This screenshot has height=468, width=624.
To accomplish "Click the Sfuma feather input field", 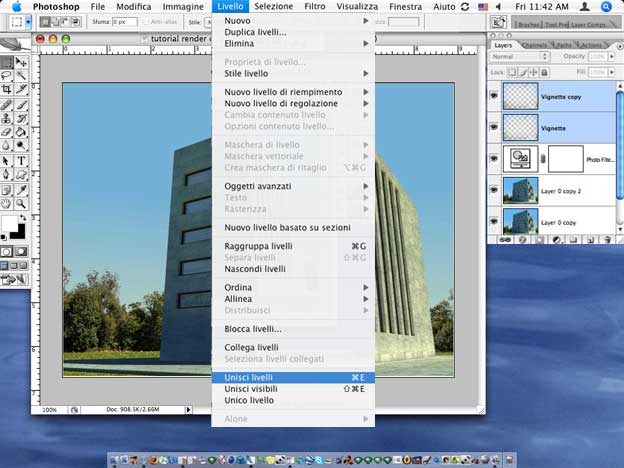I will tap(123, 21).
